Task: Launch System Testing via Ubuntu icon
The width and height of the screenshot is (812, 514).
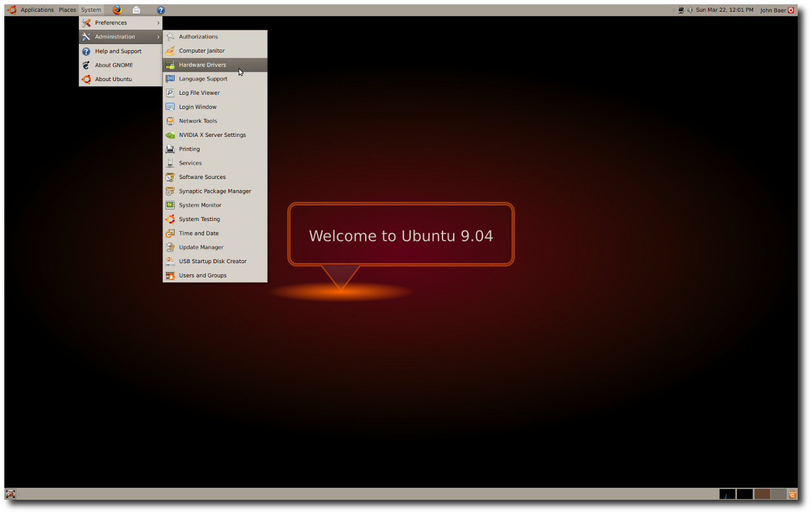Action: [170, 219]
